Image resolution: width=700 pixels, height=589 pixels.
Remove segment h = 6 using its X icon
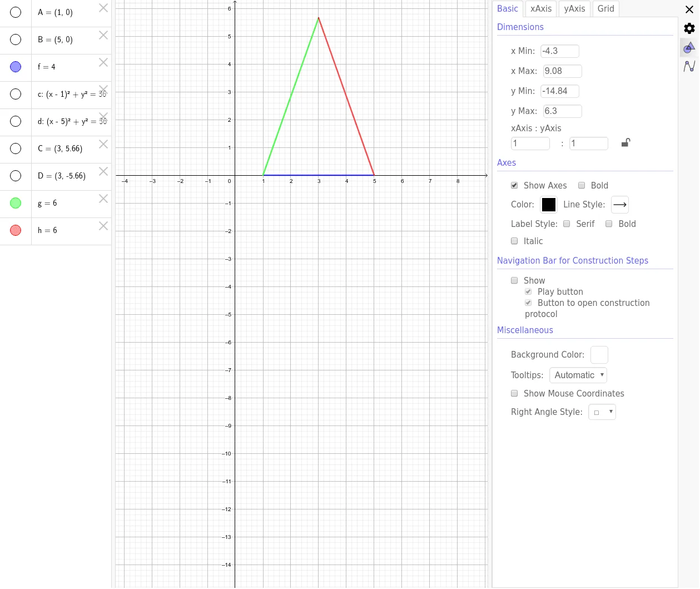103,226
